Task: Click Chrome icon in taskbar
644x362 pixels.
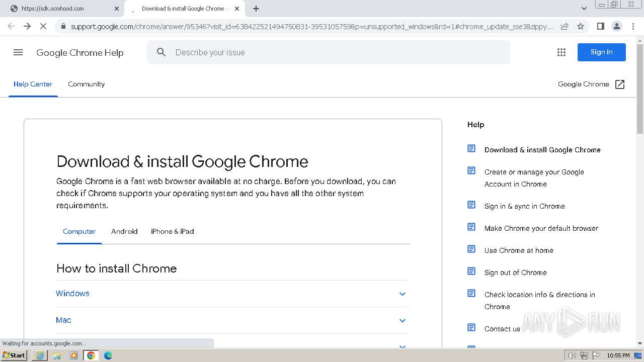Action: [91, 355]
